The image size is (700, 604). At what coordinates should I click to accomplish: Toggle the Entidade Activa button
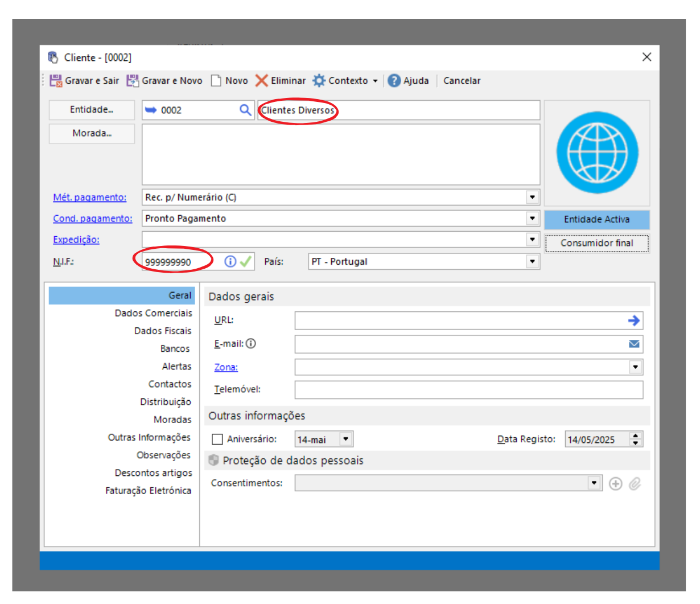tap(596, 220)
